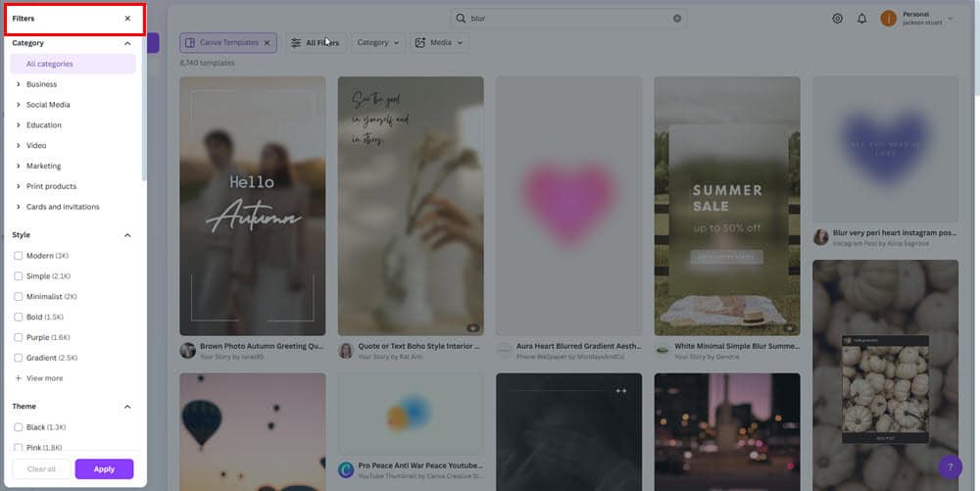Open the city bokeh lights template thumbnail
The image size is (980, 491).
click(727, 431)
